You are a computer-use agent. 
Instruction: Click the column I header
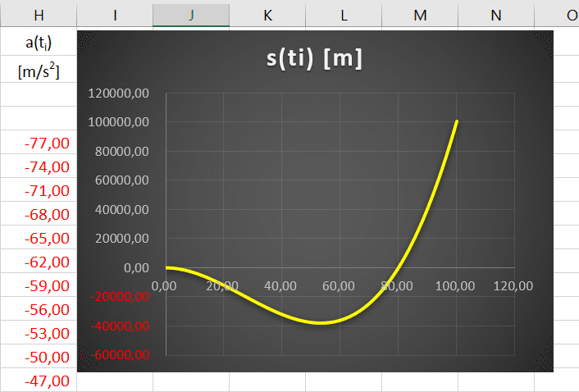click(115, 15)
